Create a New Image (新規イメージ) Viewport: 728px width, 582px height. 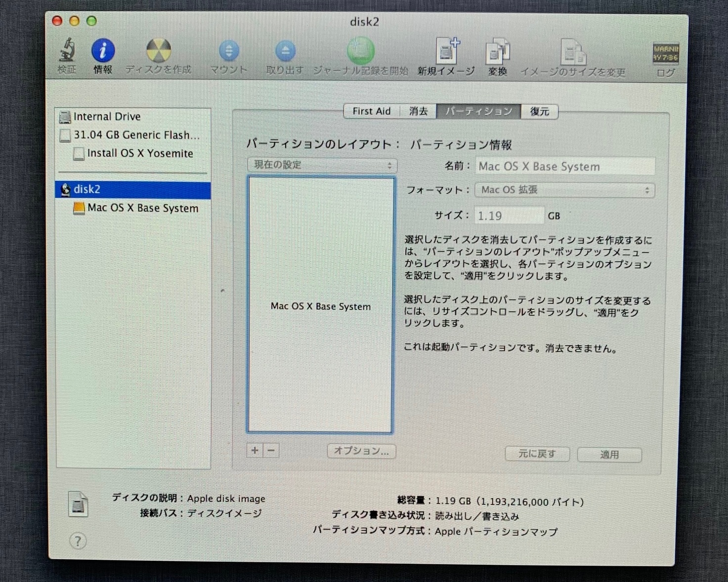(447, 51)
